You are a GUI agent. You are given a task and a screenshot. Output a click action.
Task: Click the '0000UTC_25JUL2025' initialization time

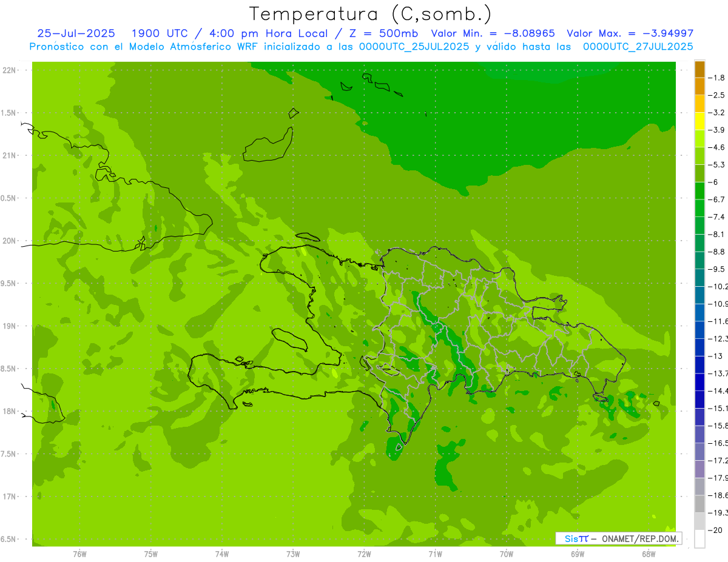[414, 46]
